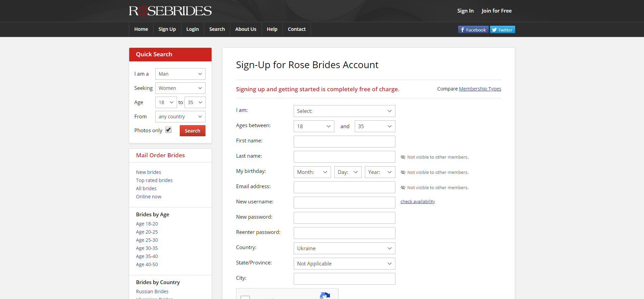
Task: Open the Age 40-50 link
Action: pos(147,264)
